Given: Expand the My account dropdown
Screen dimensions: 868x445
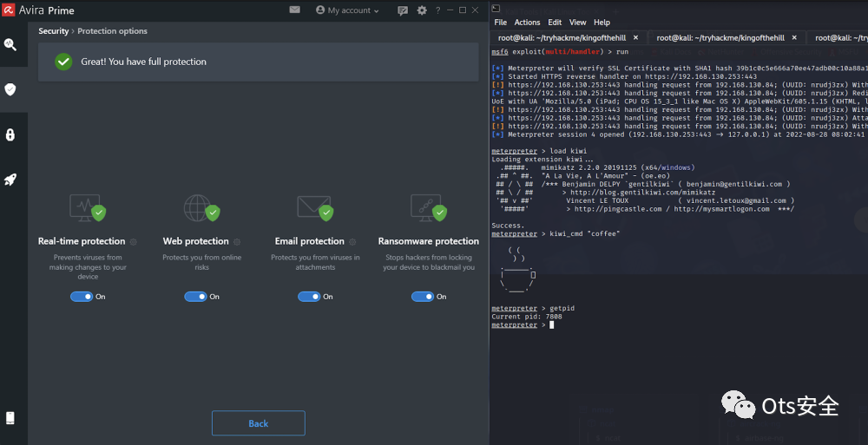Looking at the screenshot, I should [348, 10].
